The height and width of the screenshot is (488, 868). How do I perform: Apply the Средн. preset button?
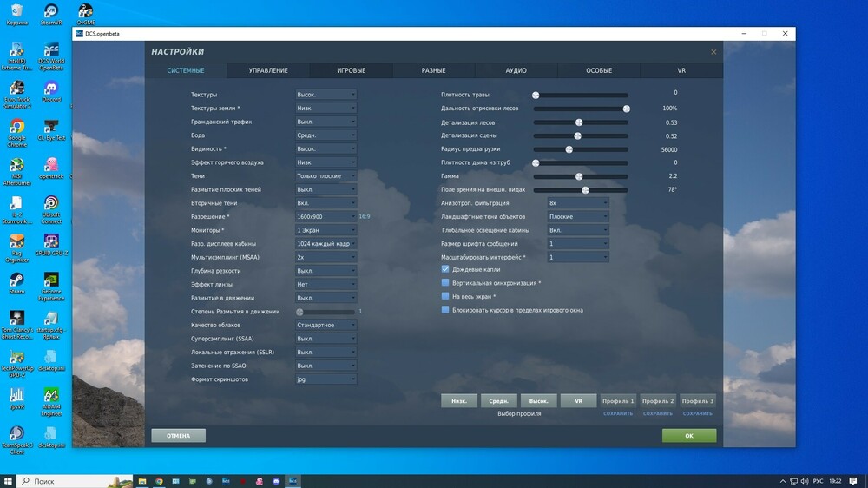tap(499, 400)
